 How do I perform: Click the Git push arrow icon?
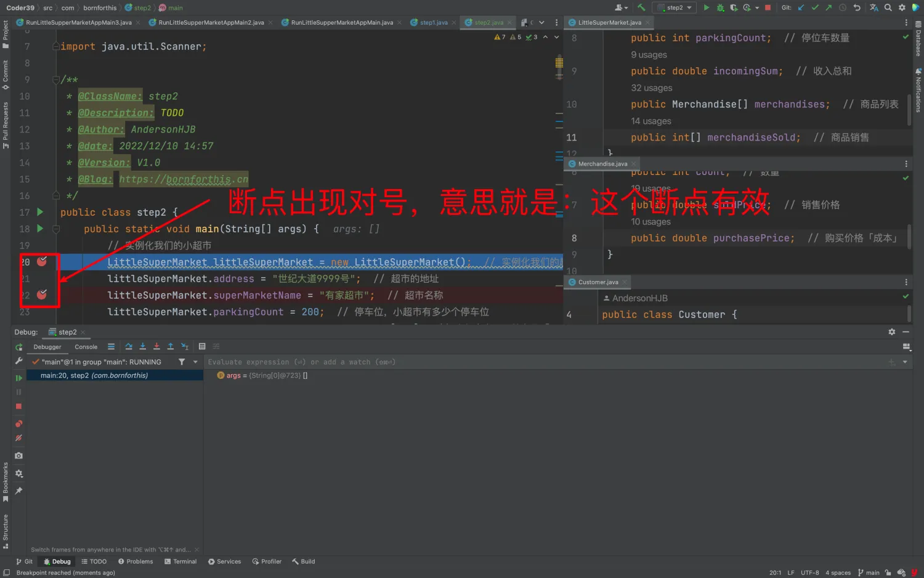click(829, 7)
